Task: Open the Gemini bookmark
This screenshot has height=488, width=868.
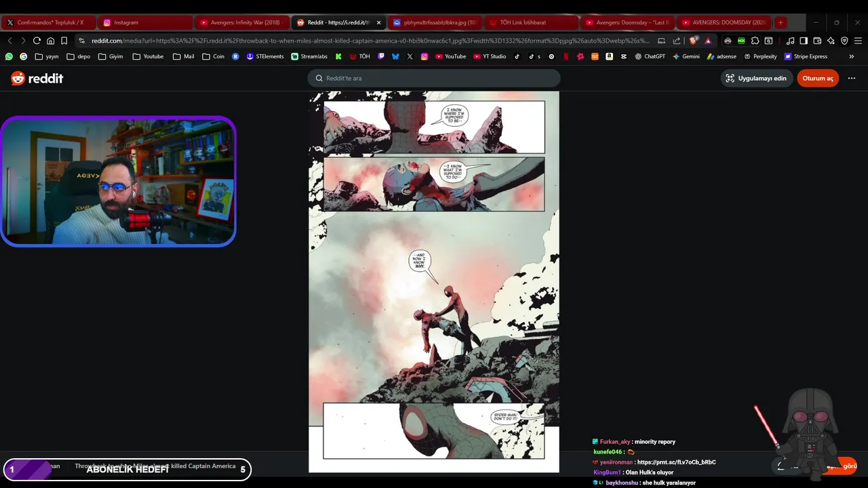Action: coord(686,56)
